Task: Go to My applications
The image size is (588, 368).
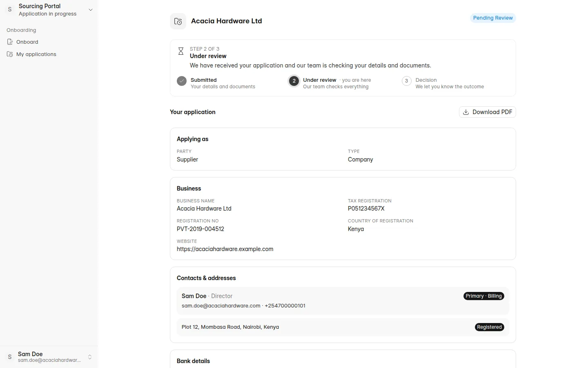Action: click(49, 54)
